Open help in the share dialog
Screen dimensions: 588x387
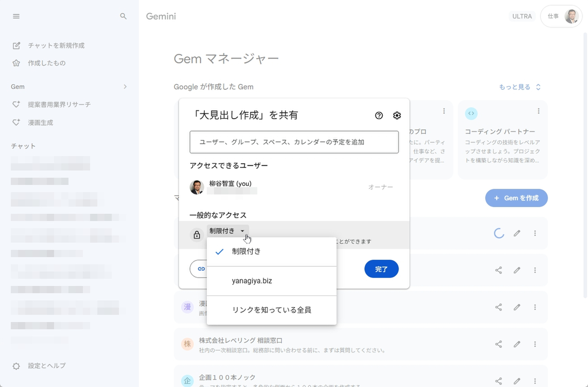[x=379, y=116]
